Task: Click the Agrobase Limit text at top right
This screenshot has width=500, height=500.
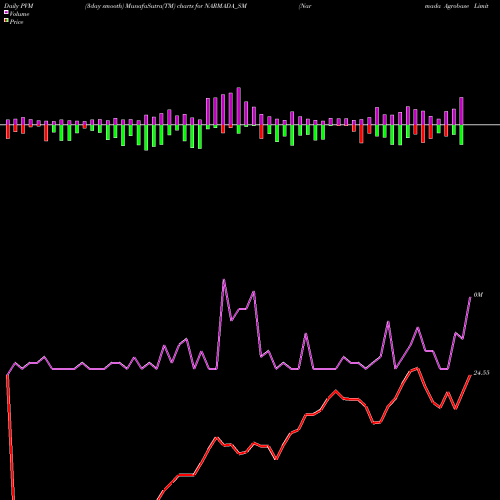Action: (x=466, y=6)
